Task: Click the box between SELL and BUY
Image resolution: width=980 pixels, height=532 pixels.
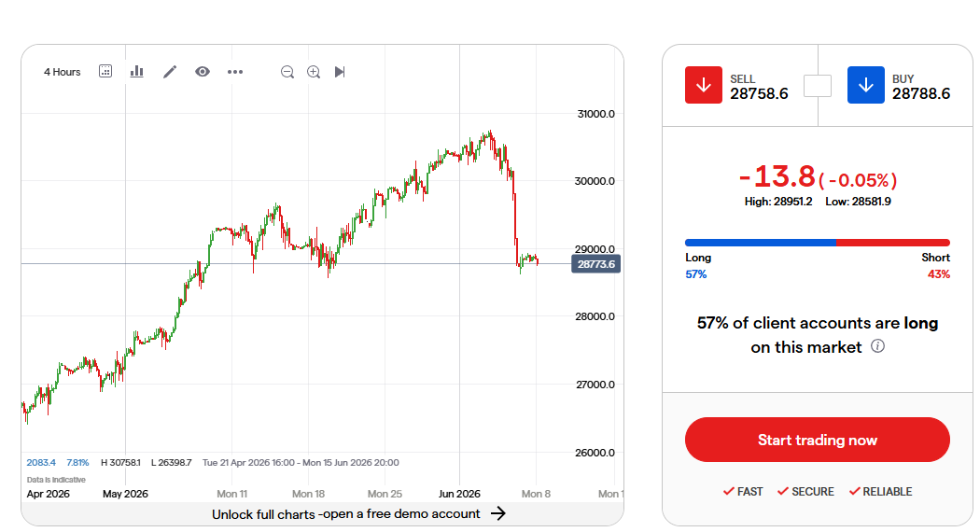Action: click(818, 86)
